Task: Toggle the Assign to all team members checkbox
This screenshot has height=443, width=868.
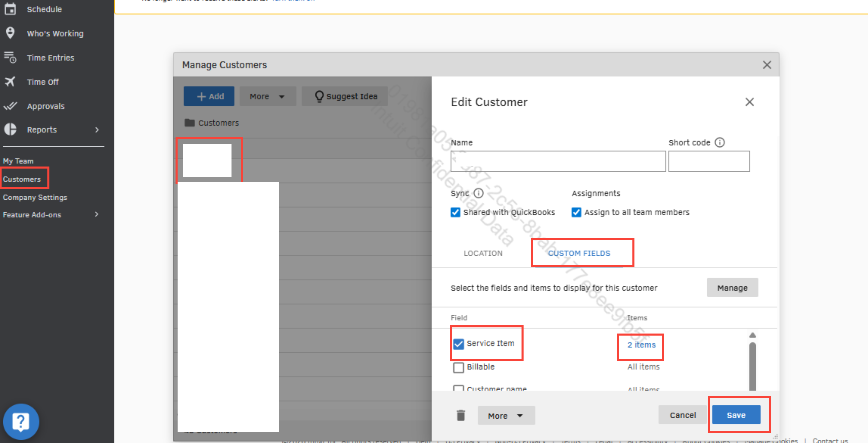Action: click(x=576, y=212)
